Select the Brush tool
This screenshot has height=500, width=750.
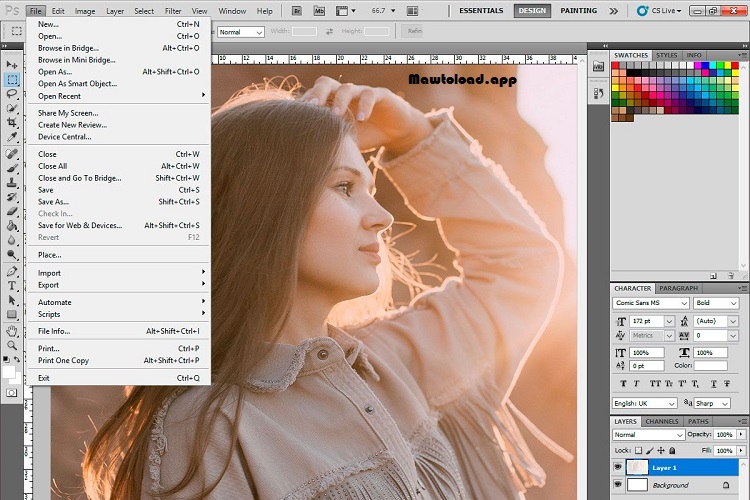coord(12,168)
